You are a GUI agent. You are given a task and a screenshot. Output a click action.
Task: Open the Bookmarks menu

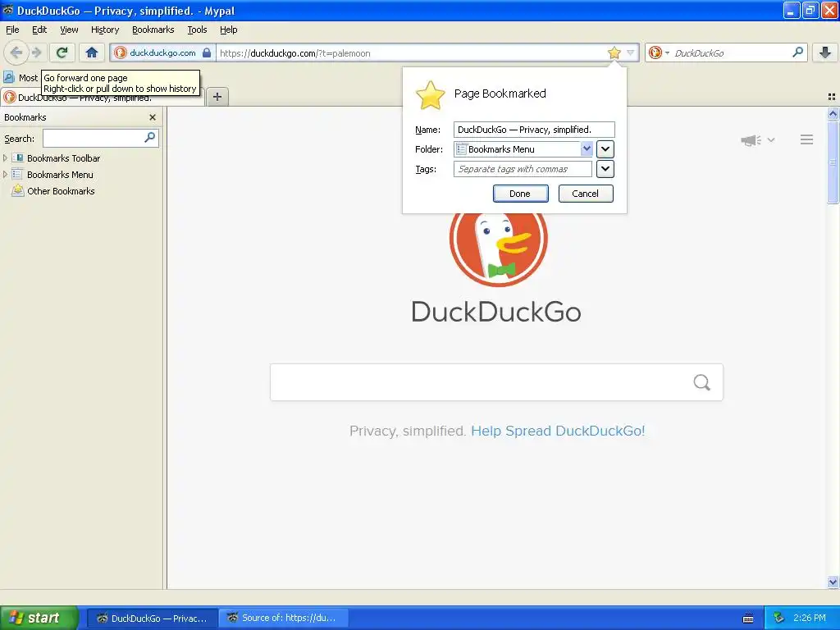(153, 30)
